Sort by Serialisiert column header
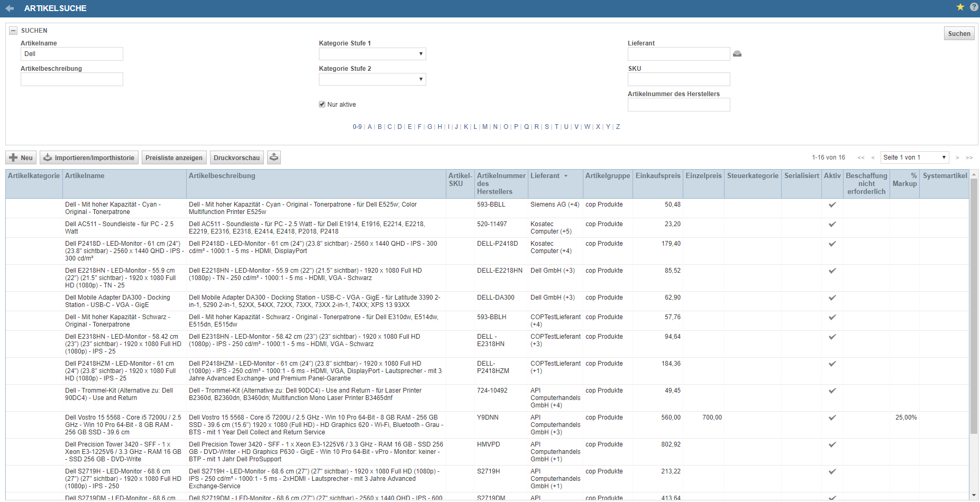 point(801,176)
